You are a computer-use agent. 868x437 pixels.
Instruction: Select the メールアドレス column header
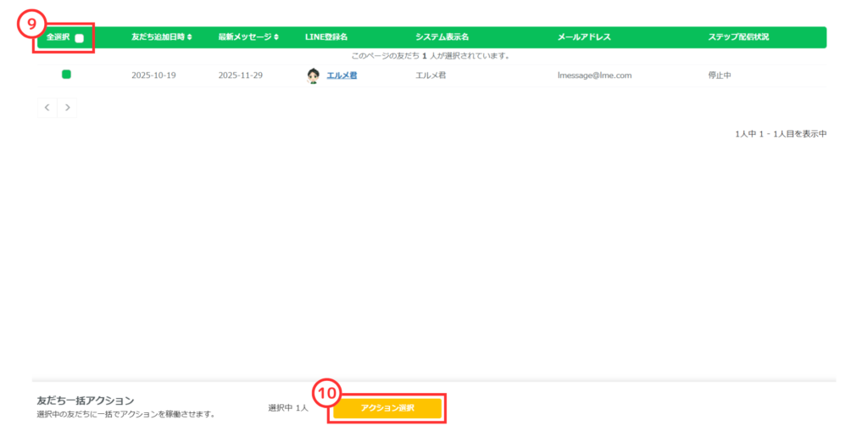click(584, 37)
